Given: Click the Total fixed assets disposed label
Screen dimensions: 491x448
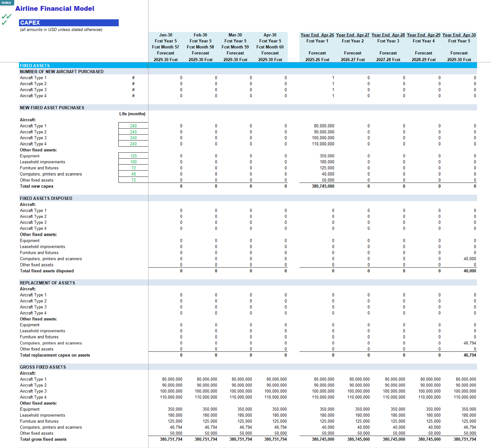Looking at the screenshot, I should pyautogui.click(x=47, y=271).
